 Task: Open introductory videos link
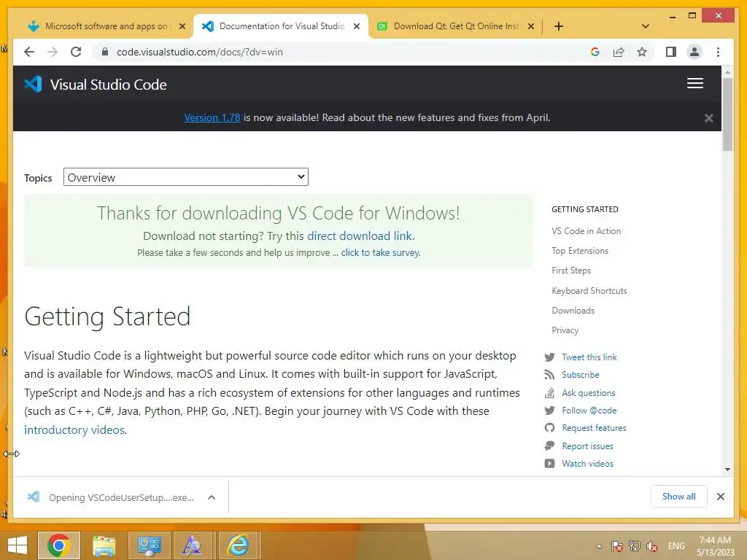point(74,429)
